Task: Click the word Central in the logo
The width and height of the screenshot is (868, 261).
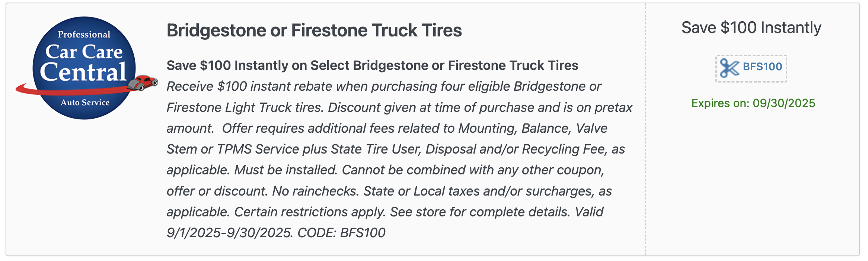Action: tap(83, 72)
